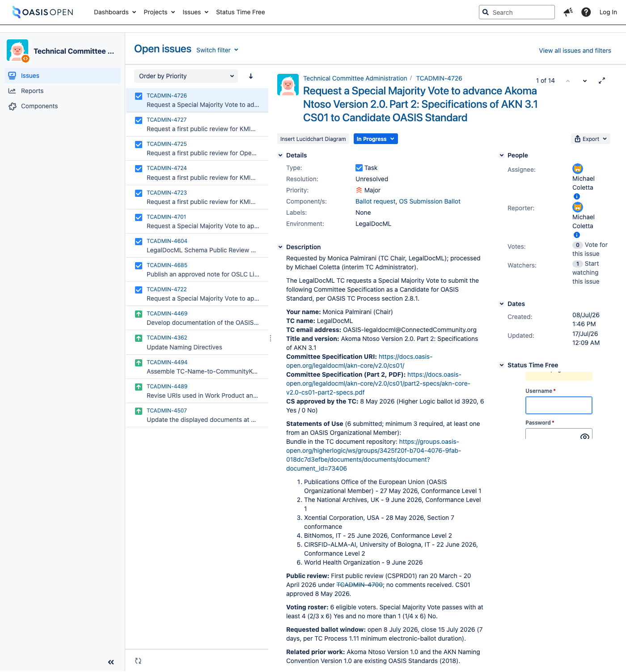Image resolution: width=626 pixels, height=672 pixels.
Task: Select Issues in the project sidebar
Action: tap(63, 76)
